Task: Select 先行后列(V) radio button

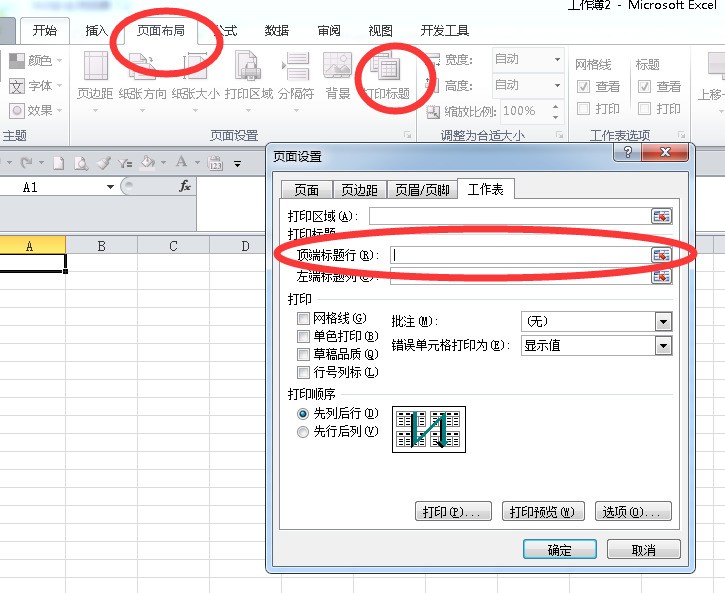Action: pyautogui.click(x=302, y=432)
